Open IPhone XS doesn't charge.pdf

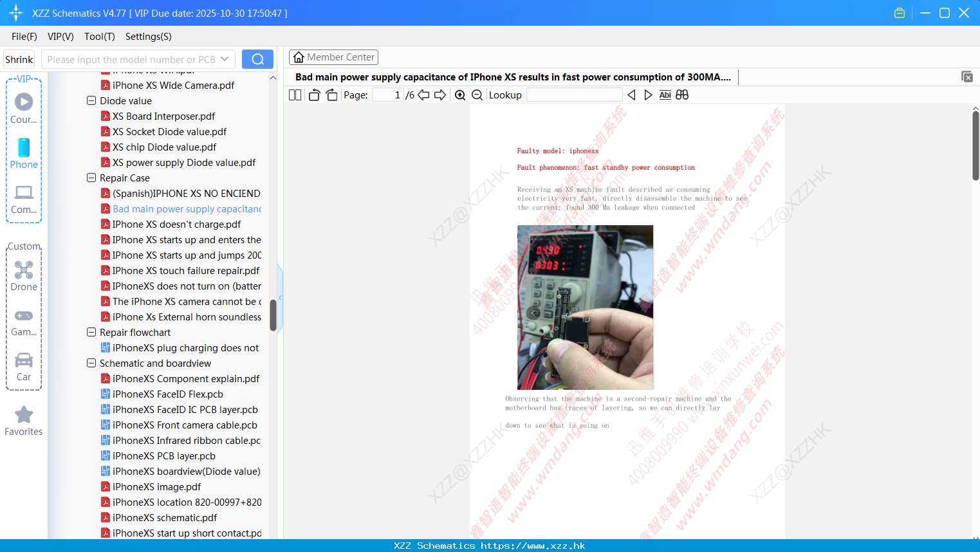click(171, 225)
